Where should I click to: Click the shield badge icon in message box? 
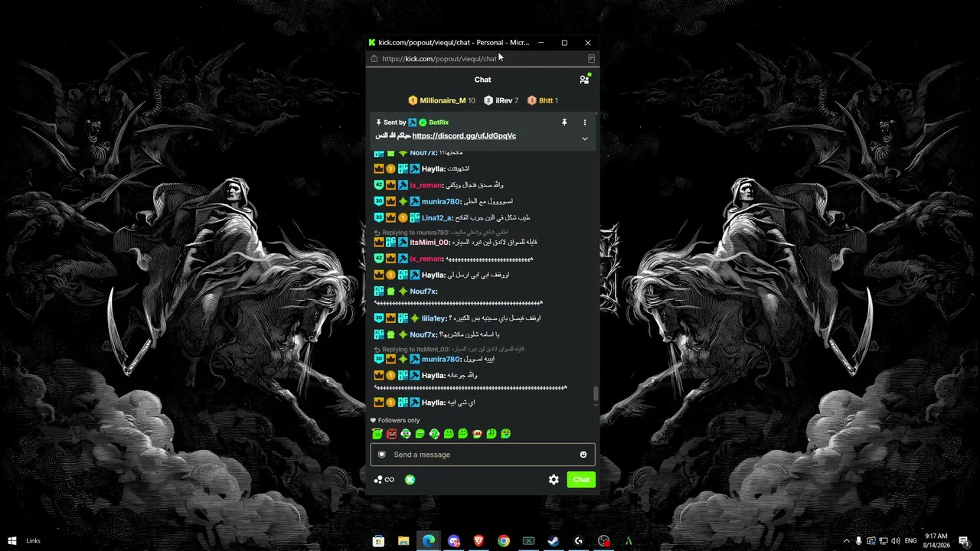[382, 455]
